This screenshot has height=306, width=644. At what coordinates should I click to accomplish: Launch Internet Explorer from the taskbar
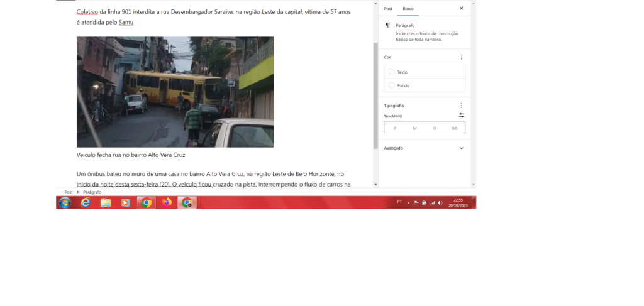click(x=85, y=202)
